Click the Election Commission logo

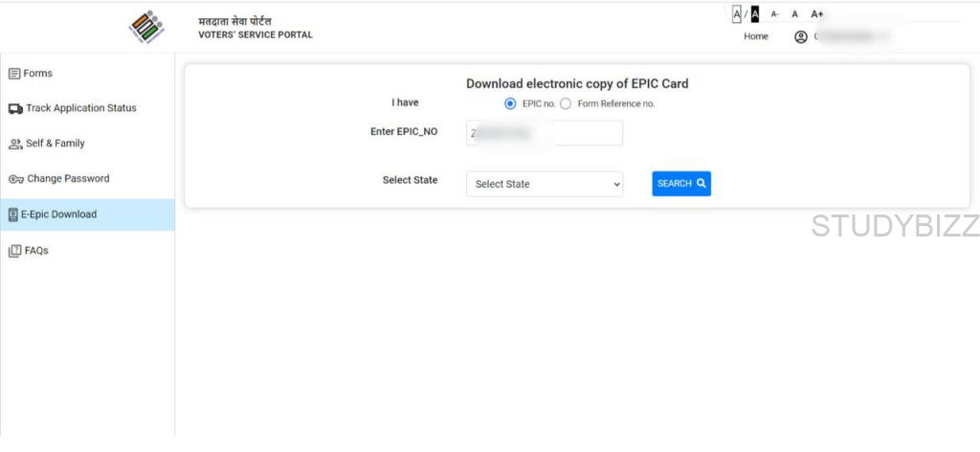(146, 27)
